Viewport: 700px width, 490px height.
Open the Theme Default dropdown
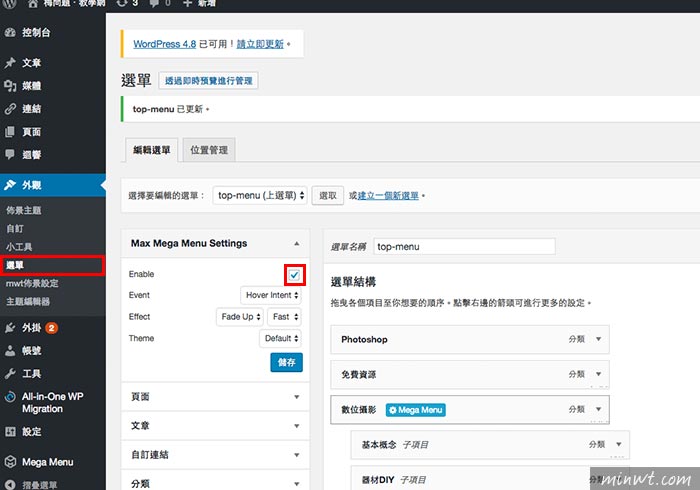pyautogui.click(x=281, y=338)
